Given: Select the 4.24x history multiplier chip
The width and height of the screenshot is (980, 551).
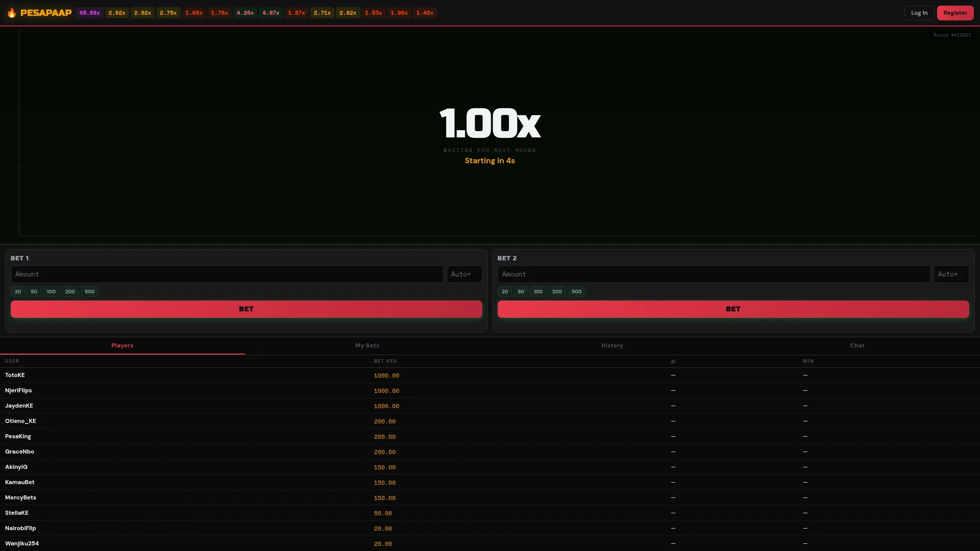Looking at the screenshot, I should [x=245, y=13].
